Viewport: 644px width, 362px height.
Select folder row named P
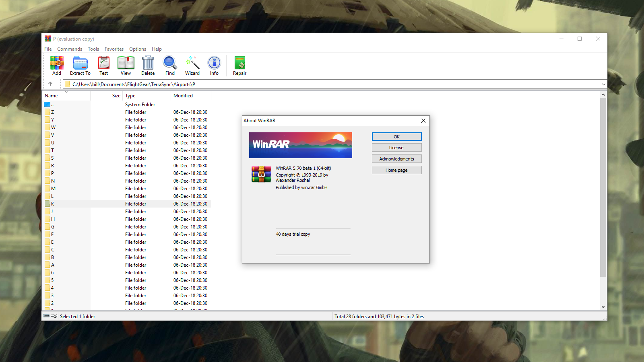(127, 173)
